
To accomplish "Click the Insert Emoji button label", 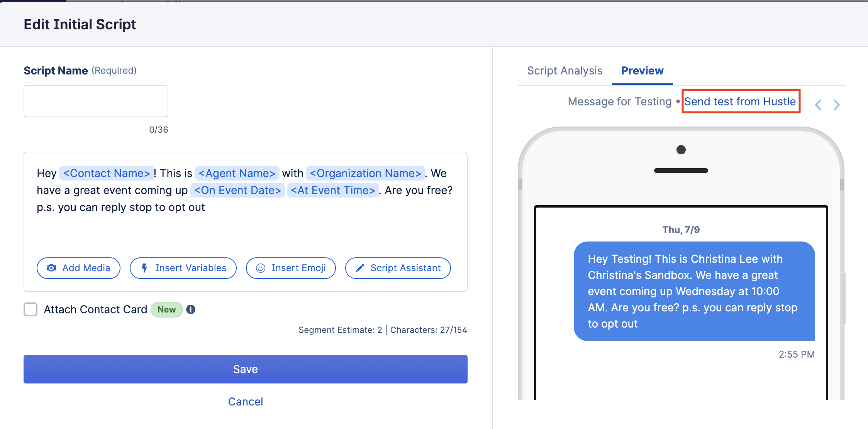I will coord(298,268).
